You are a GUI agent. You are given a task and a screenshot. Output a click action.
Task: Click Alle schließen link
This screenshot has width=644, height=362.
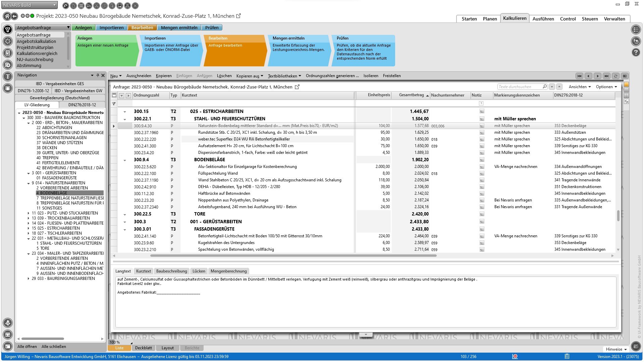coord(54,347)
